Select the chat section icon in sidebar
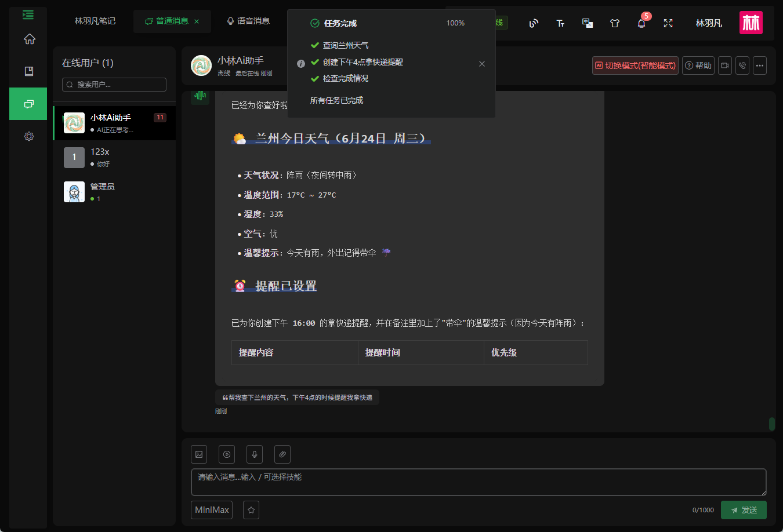783x532 pixels. [28, 104]
